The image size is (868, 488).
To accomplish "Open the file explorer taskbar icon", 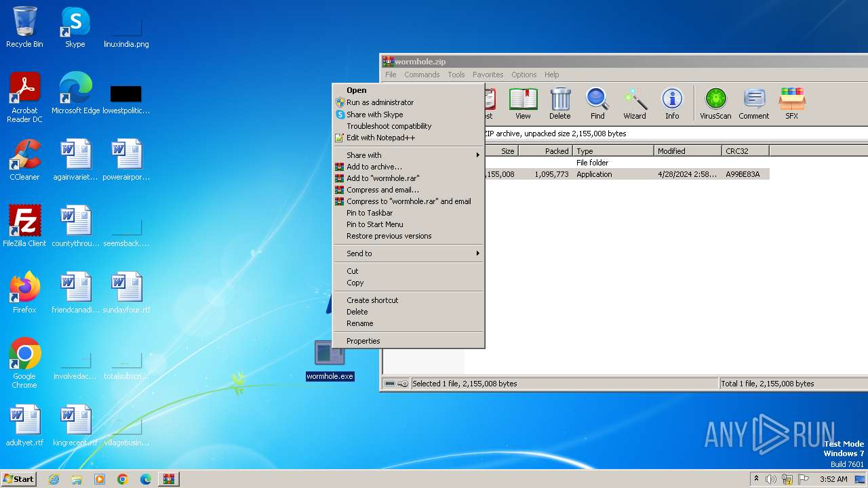I will [x=77, y=479].
